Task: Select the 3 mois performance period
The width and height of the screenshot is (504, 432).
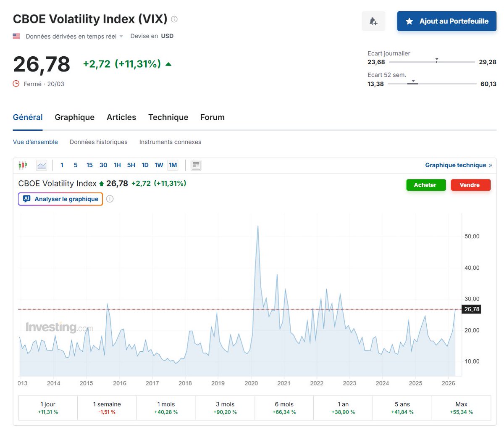Action: pyautogui.click(x=225, y=408)
